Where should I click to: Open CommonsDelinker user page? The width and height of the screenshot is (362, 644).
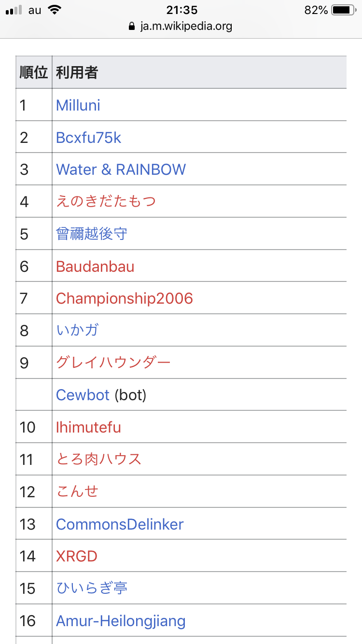120,524
